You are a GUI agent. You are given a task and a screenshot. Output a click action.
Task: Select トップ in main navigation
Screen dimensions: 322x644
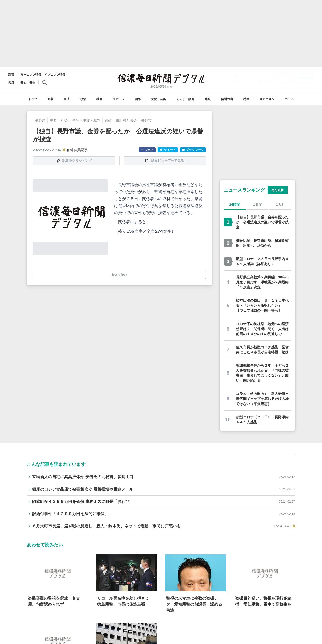pyautogui.click(x=33, y=99)
